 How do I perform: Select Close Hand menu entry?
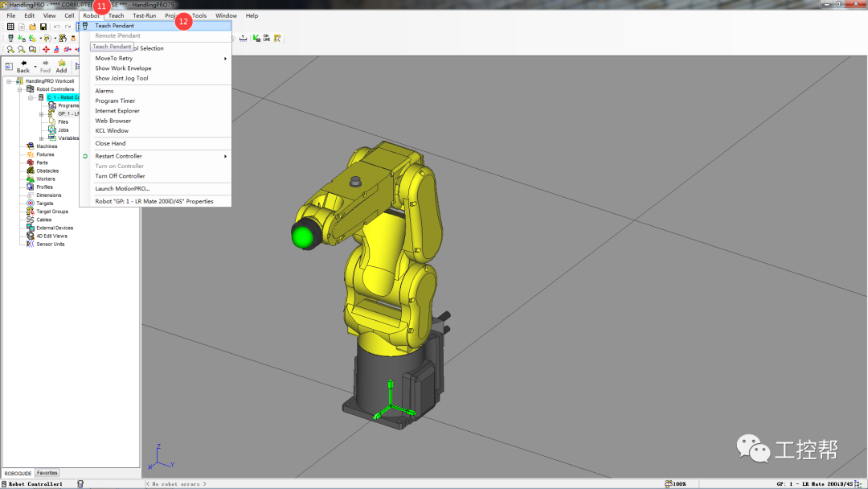pos(156,143)
